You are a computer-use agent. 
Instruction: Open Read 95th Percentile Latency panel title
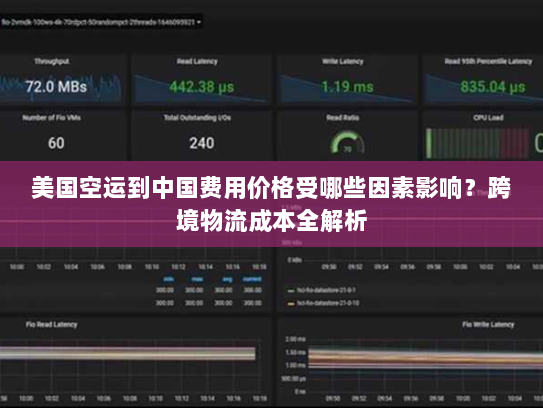pos(488,61)
